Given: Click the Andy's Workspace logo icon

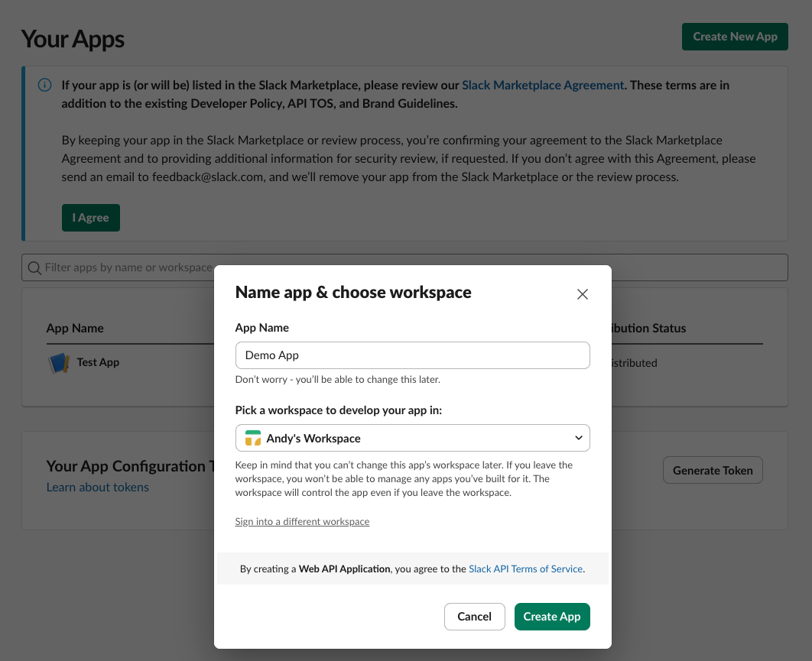Looking at the screenshot, I should [x=252, y=439].
